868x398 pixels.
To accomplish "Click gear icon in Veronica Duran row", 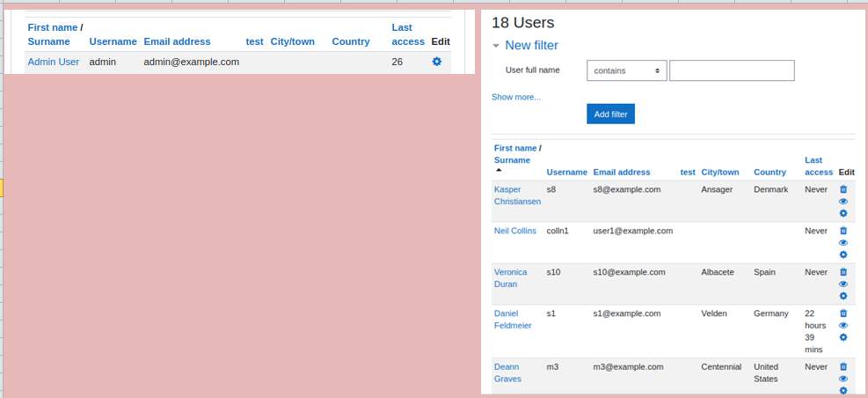I will [x=843, y=296].
